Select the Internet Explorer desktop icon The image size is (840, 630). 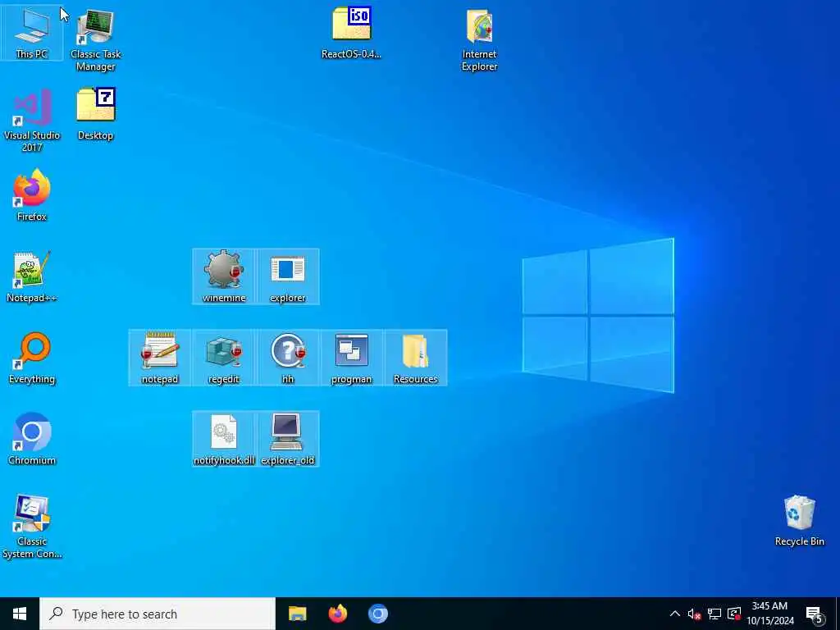pos(479,39)
